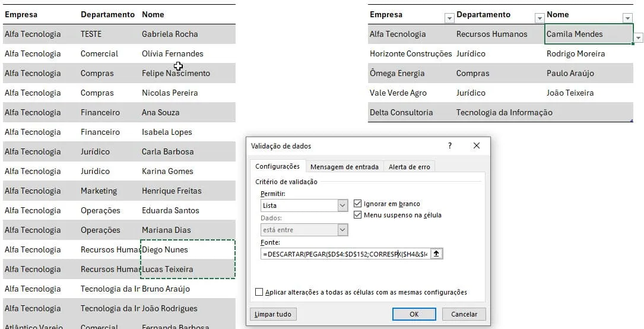Image resolution: width=644 pixels, height=329 pixels.
Task: Click the Cancelar button
Action: point(464,314)
